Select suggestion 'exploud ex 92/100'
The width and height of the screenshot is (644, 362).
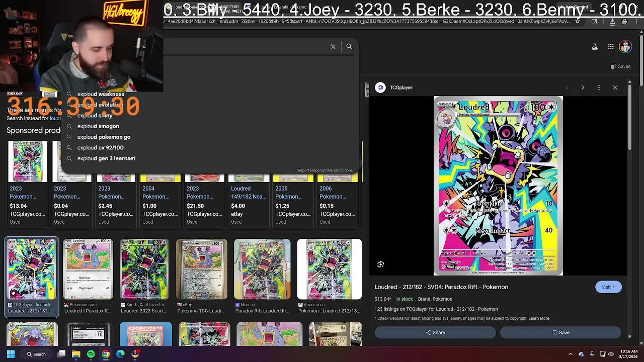[x=100, y=148]
